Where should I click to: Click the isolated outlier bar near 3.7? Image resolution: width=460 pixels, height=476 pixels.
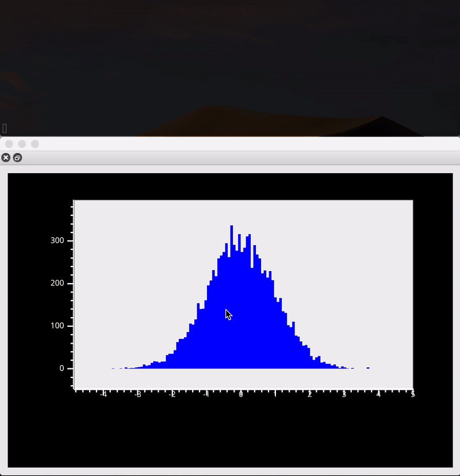click(368, 368)
